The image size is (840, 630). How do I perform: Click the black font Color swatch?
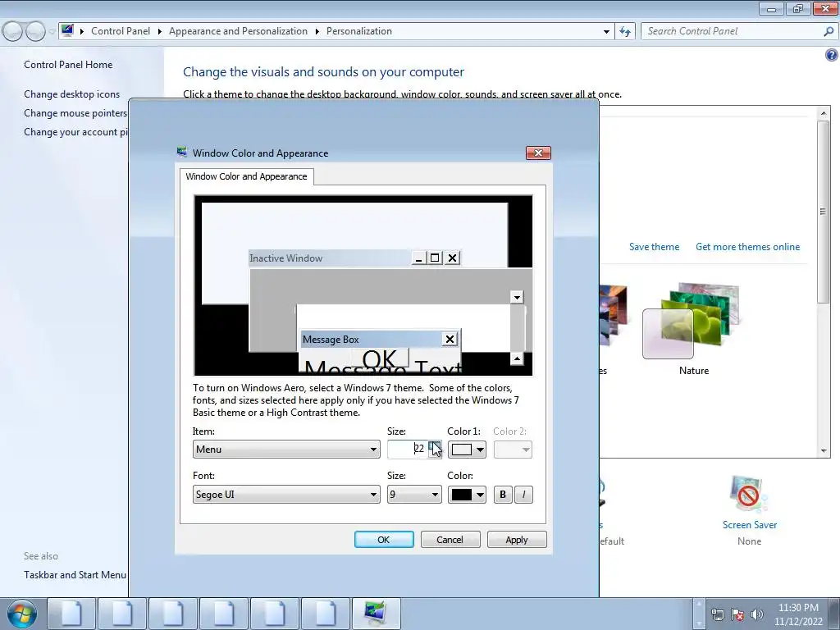coord(462,495)
